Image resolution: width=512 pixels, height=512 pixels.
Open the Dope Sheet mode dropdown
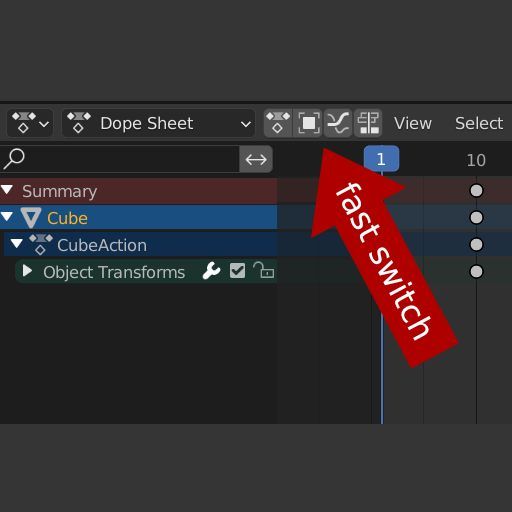click(159, 123)
